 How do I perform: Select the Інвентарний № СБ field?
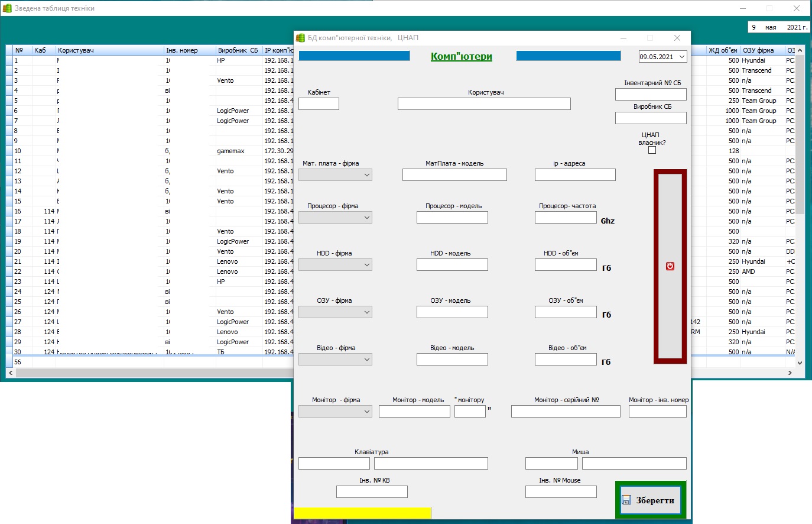click(651, 95)
